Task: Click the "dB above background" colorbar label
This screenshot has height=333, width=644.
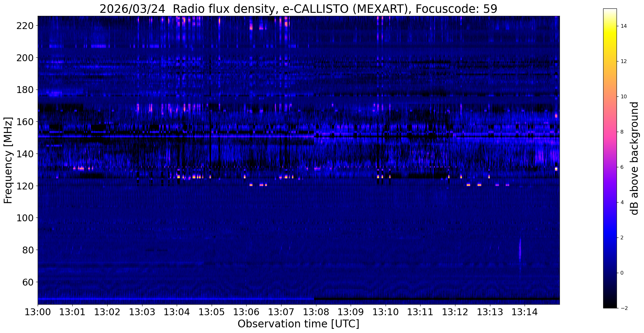Action: click(634, 158)
